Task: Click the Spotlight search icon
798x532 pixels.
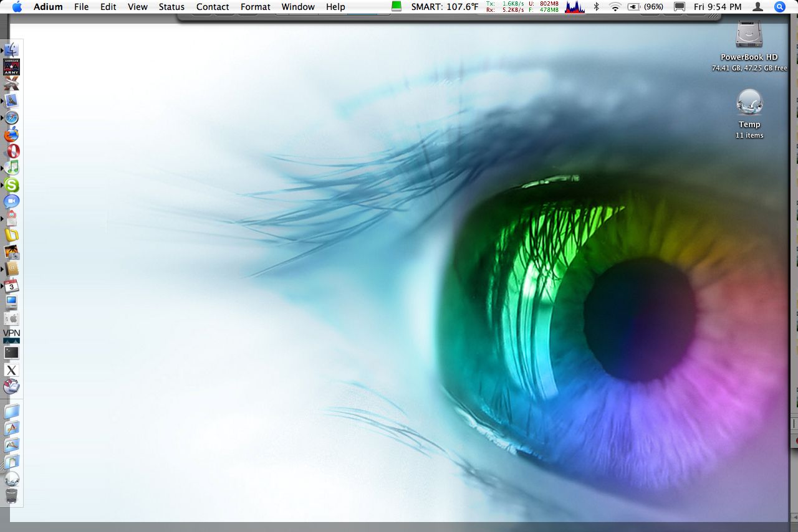Action: 779,7
